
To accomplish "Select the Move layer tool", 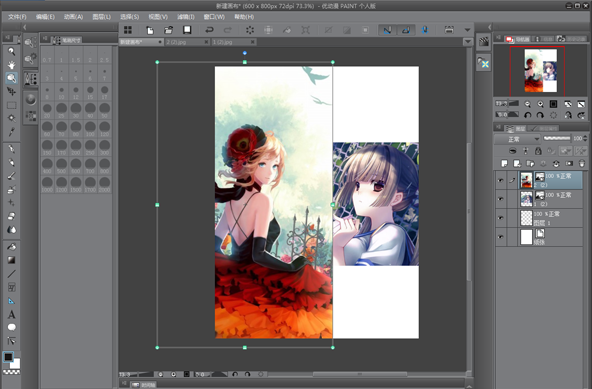I will (x=11, y=91).
